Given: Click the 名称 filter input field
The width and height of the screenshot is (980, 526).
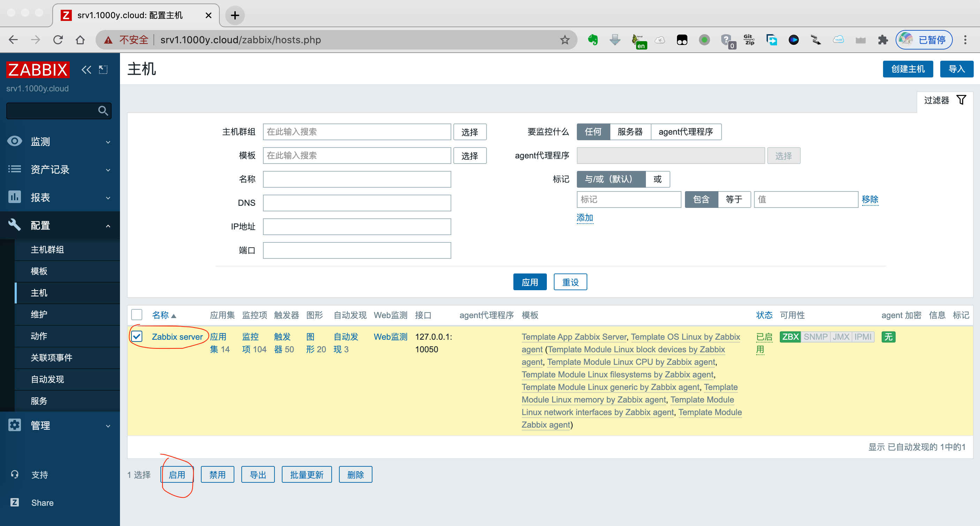Looking at the screenshot, I should pos(357,179).
